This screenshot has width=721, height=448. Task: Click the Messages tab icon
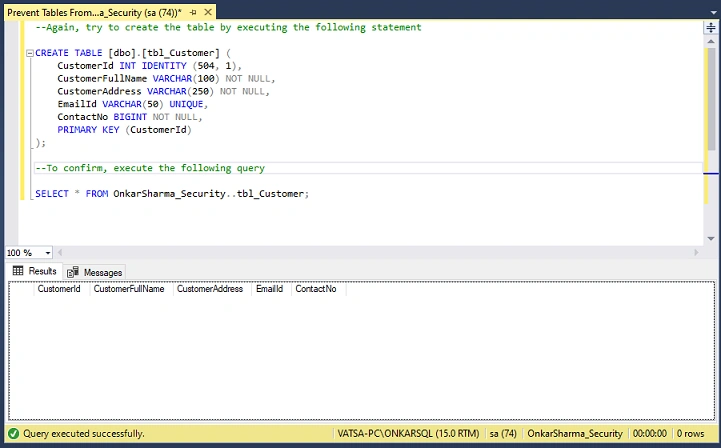tap(73, 272)
